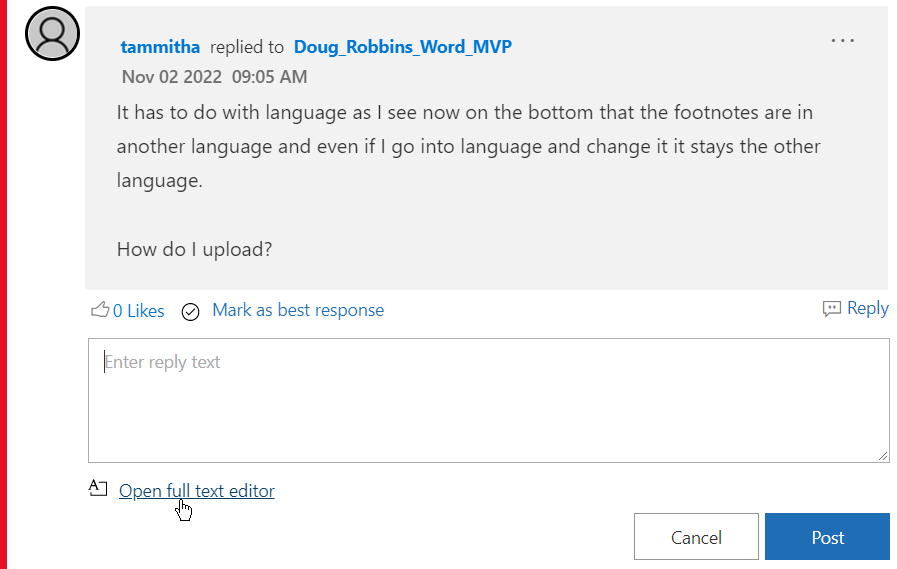
Task: Click the speech bubble reply icon
Action: click(x=831, y=309)
